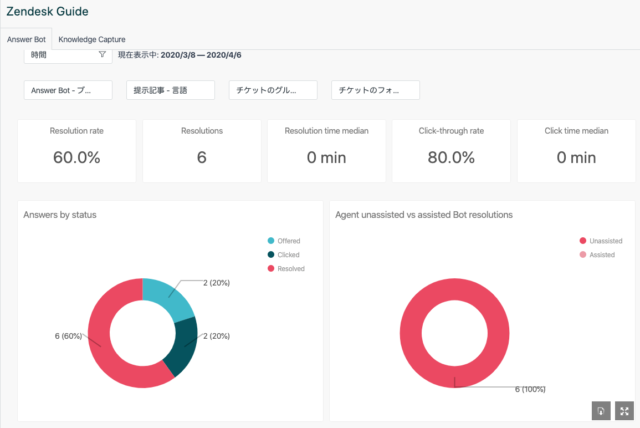Viewport: 640px width, 428px height.
Task: Click the funnel icon in the 時間 filter
Action: [102, 54]
